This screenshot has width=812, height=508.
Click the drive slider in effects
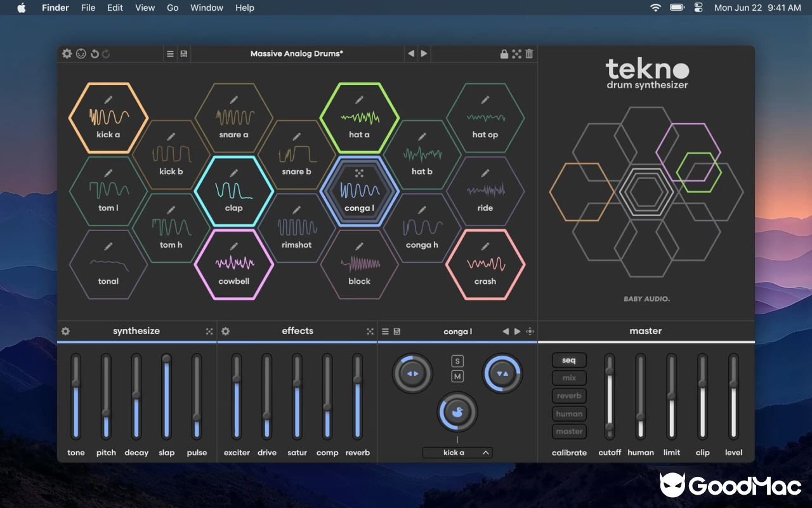point(266,397)
